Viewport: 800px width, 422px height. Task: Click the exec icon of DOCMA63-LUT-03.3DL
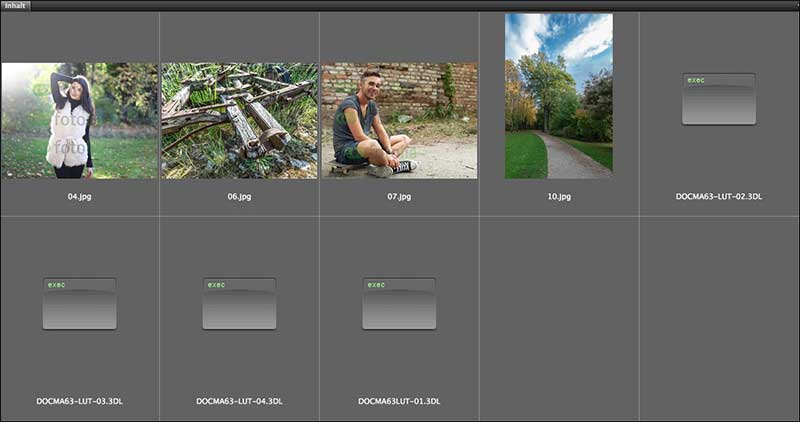point(80,304)
